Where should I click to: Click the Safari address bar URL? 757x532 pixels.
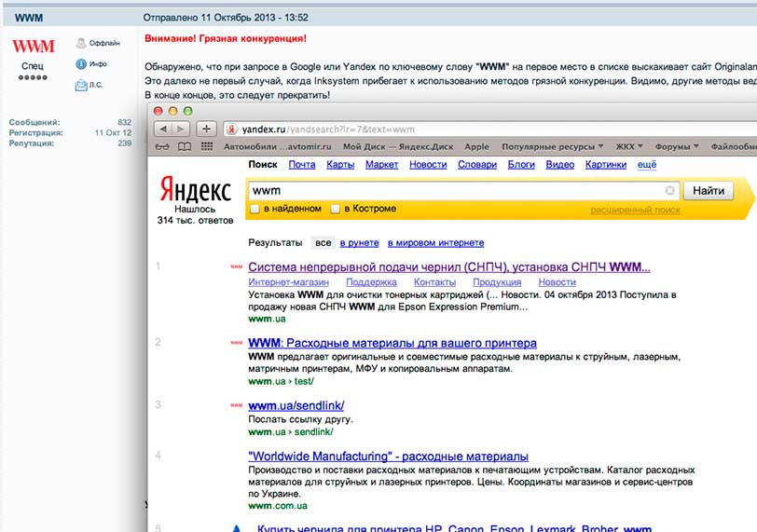click(x=328, y=130)
